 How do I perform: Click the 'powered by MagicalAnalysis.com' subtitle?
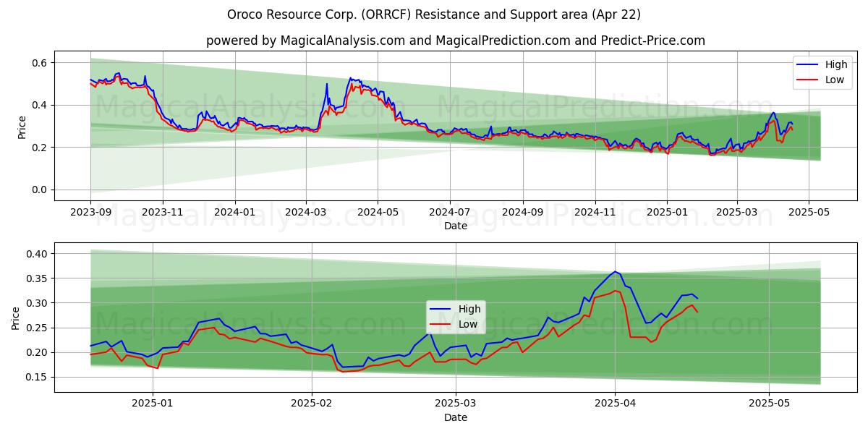(456, 41)
